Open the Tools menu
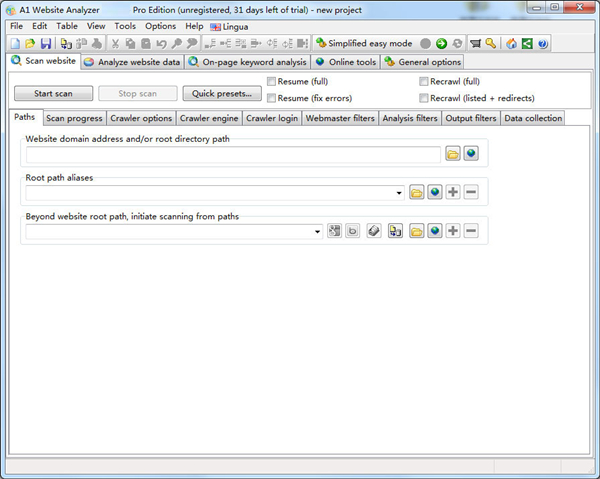 pyautogui.click(x=125, y=26)
